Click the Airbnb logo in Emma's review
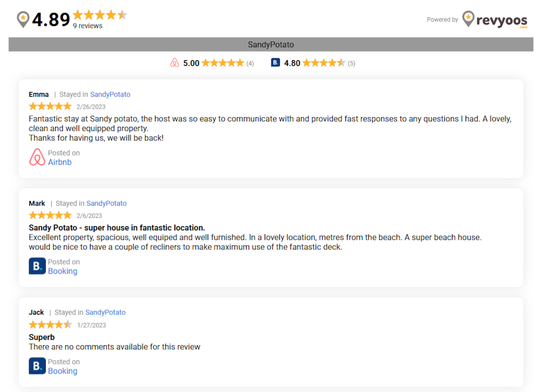This screenshot has height=392, width=541. (37, 157)
